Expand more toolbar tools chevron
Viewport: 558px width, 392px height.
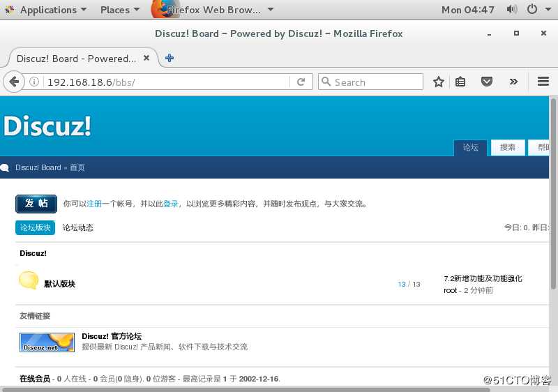pyautogui.click(x=513, y=82)
